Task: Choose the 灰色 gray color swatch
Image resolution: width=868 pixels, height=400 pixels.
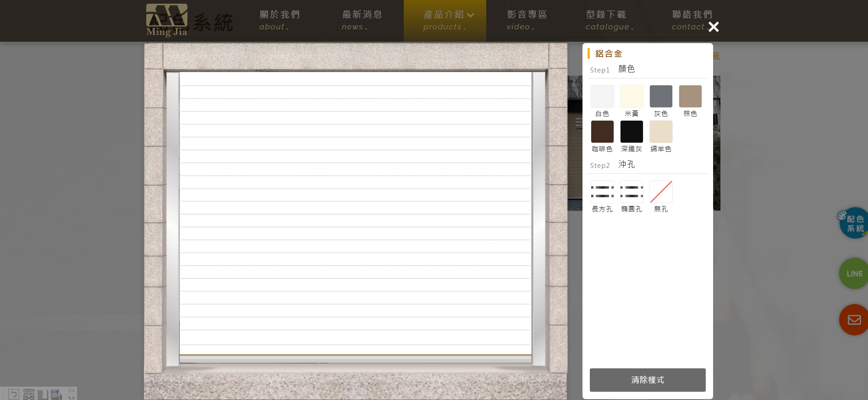Action: pyautogui.click(x=660, y=96)
